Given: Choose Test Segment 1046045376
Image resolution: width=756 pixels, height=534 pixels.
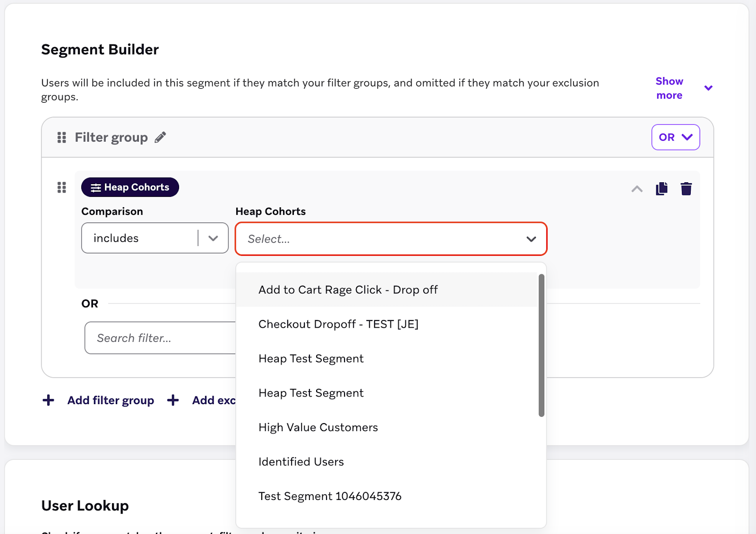Looking at the screenshot, I should tap(330, 497).
